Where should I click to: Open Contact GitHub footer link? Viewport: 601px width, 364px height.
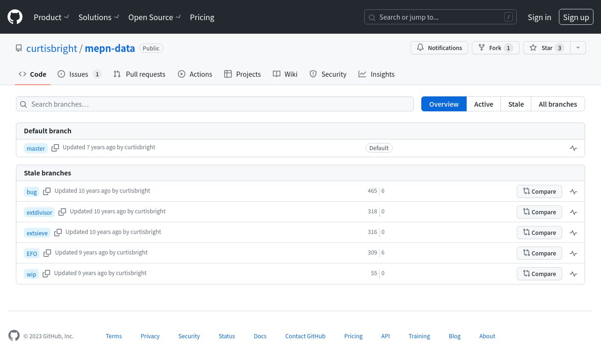click(x=305, y=336)
